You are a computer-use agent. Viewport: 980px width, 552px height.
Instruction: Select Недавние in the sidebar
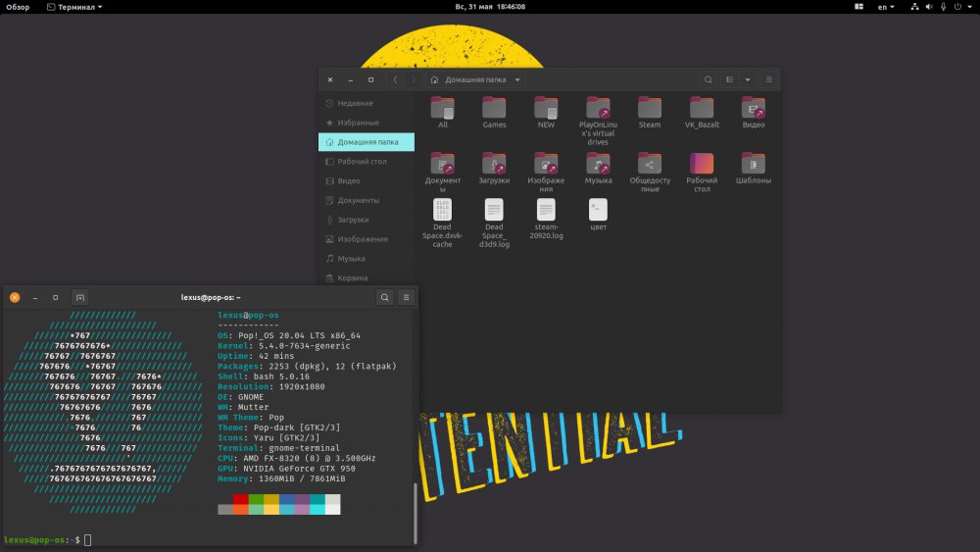coord(367,103)
